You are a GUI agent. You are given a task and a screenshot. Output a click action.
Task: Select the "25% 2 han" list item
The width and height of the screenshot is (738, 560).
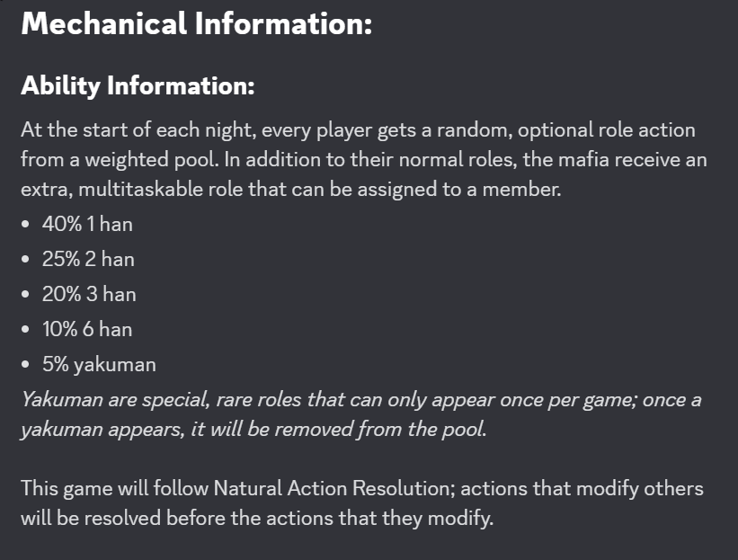(88, 259)
